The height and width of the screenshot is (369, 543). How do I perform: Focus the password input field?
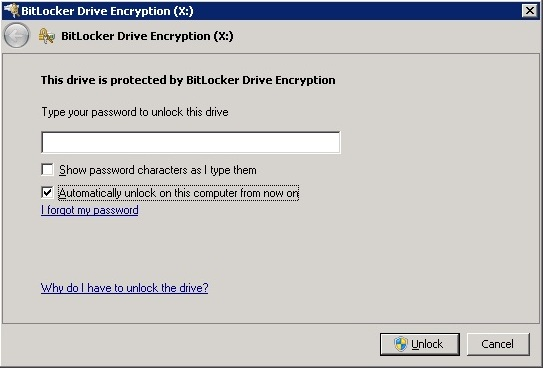pyautogui.click(x=191, y=142)
